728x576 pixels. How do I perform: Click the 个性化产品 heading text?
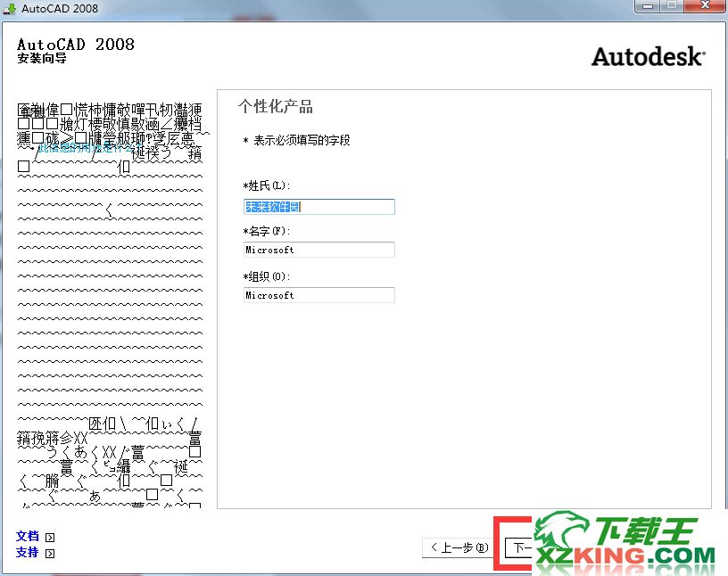click(x=276, y=106)
